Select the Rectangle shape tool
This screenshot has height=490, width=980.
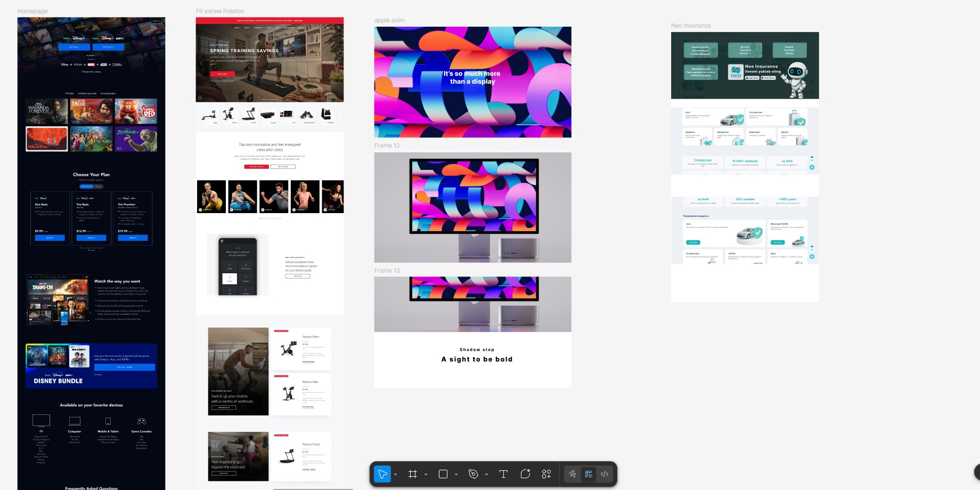(x=443, y=474)
